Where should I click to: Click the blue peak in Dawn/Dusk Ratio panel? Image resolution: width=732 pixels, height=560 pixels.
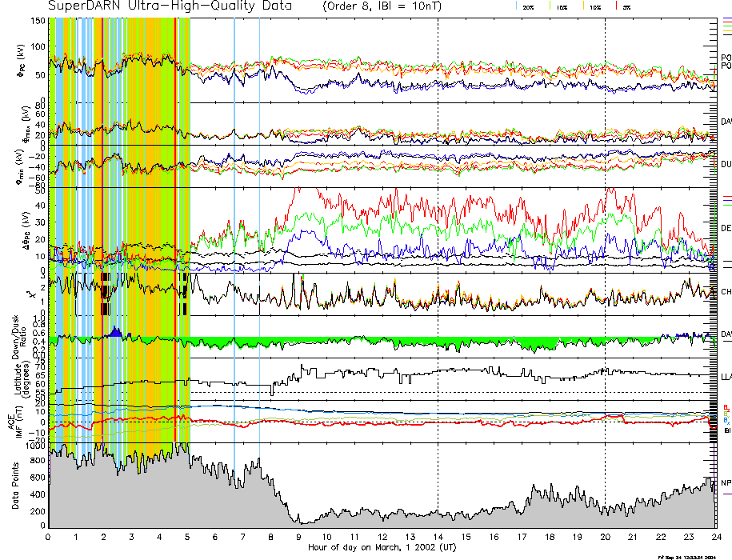[116, 331]
